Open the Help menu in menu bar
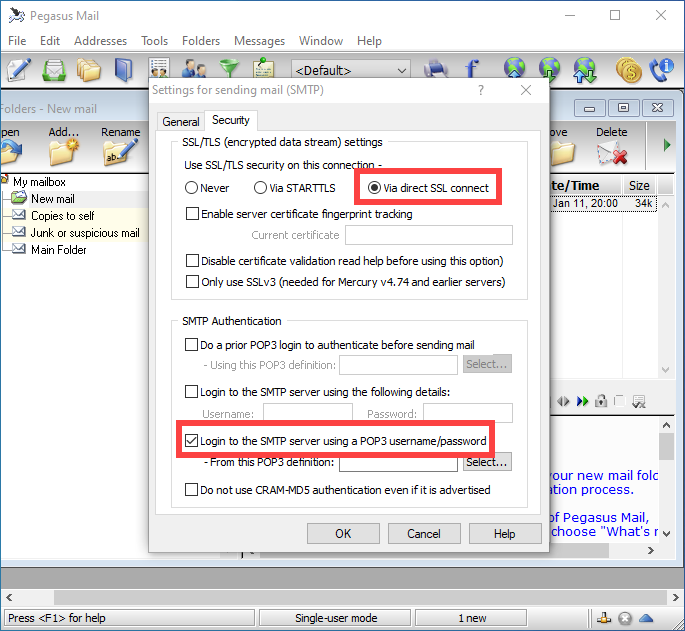 pyautogui.click(x=369, y=41)
